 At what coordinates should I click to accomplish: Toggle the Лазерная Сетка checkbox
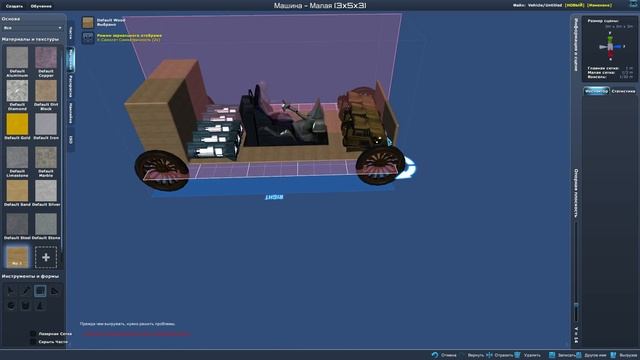pos(33,333)
